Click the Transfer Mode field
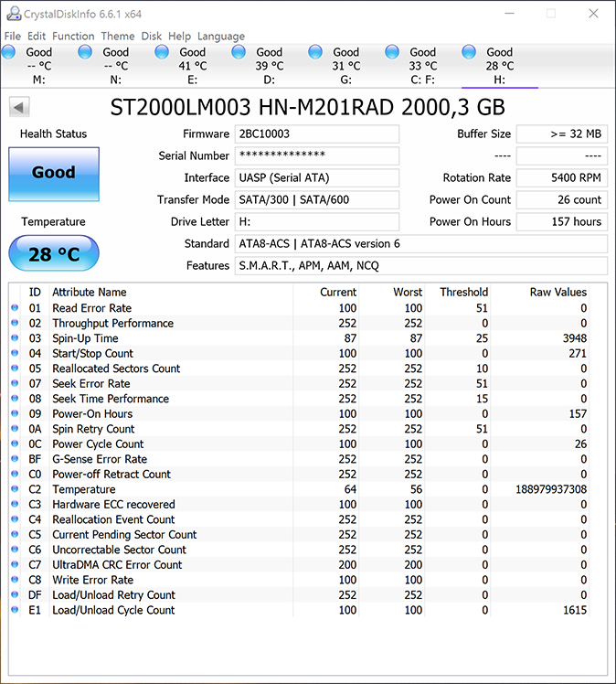This screenshot has width=616, height=684. (317, 199)
